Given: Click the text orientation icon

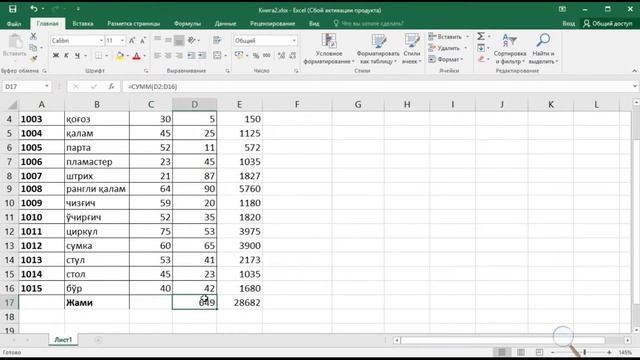Looking at the screenshot, I should [191, 40].
